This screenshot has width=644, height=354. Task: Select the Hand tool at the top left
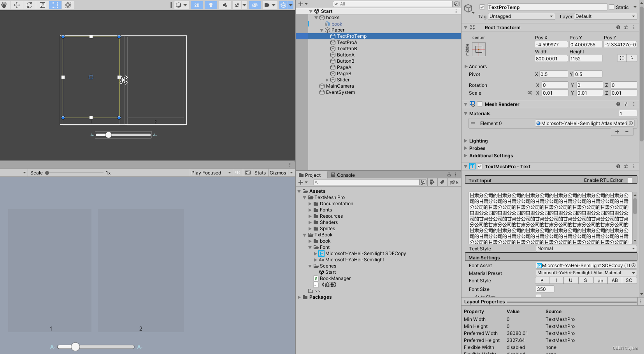tap(5, 5)
